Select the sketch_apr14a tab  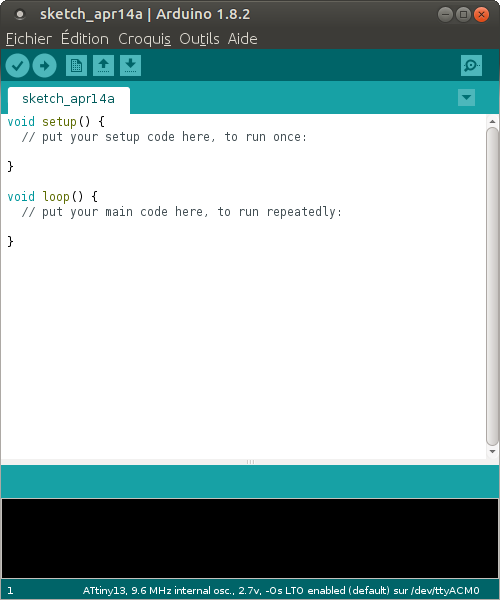pos(68,99)
